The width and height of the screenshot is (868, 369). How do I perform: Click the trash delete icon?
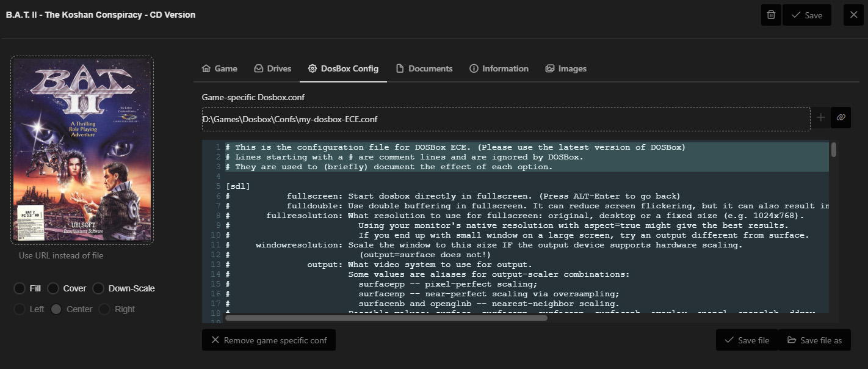771,15
